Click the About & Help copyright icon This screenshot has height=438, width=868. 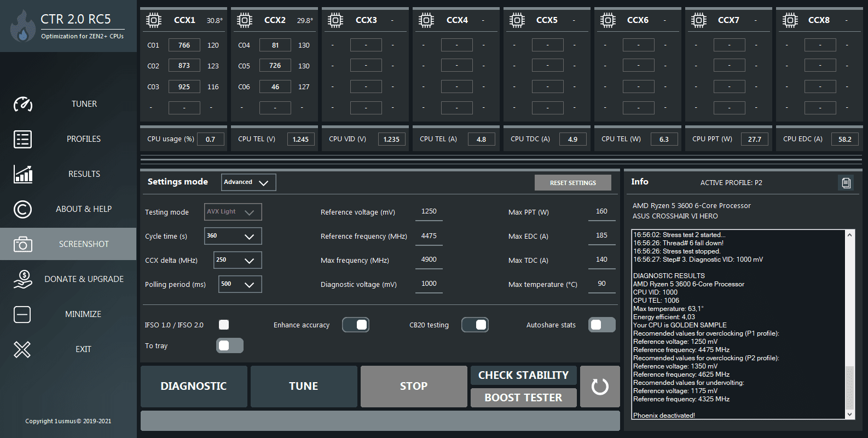(22, 209)
